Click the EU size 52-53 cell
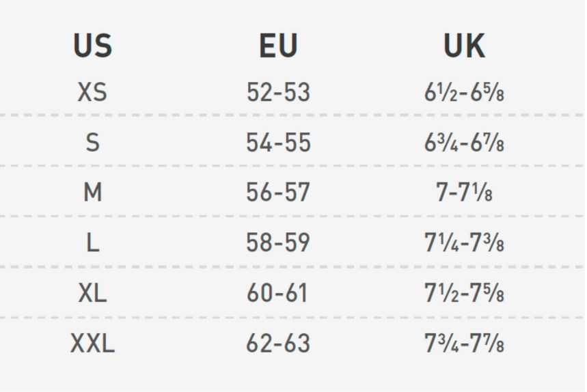Image resolution: width=587 pixels, height=392 pixels. tap(278, 92)
